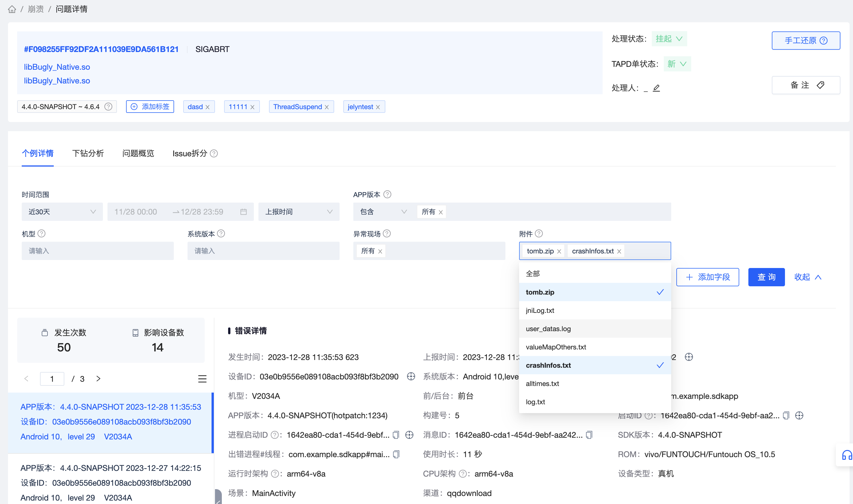The image size is (853, 504).
Task: Switch to the 下钻分析 tab
Action: (88, 153)
